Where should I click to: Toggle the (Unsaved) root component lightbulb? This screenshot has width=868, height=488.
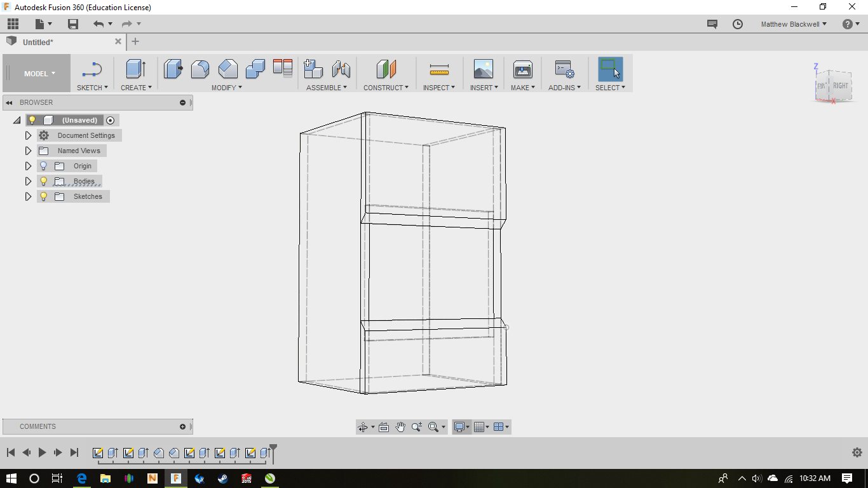[32, 120]
